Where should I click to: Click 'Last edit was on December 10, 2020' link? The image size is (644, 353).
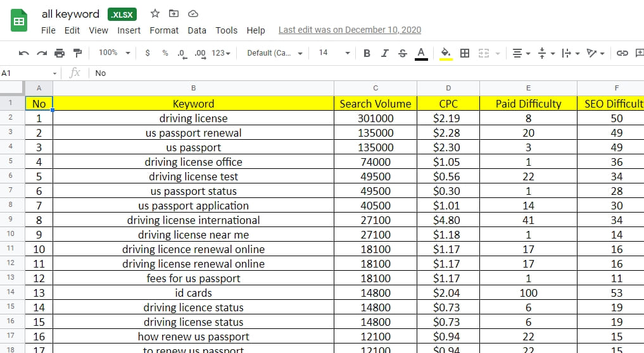(350, 30)
